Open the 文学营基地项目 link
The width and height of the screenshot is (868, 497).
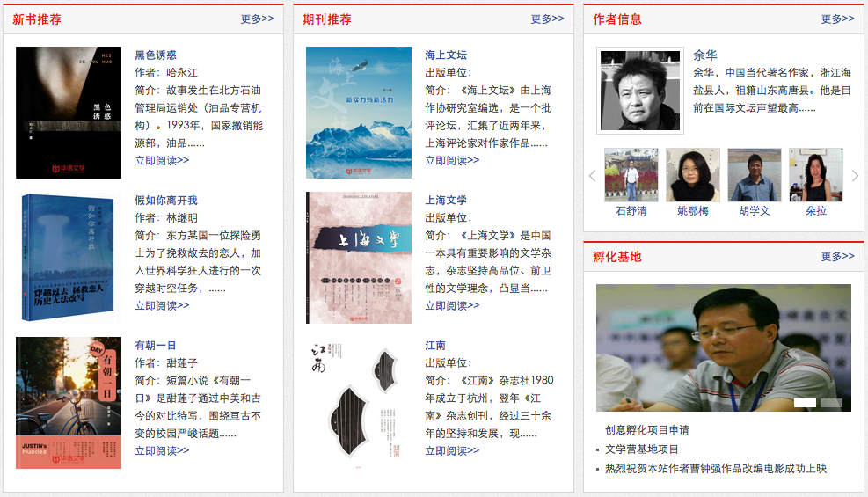click(x=642, y=449)
